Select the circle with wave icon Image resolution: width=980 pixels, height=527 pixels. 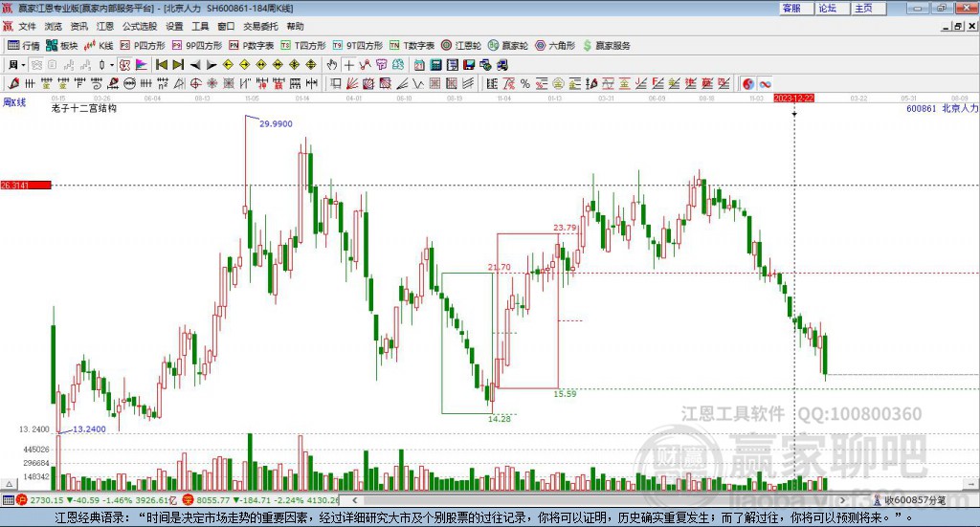[x=129, y=83]
